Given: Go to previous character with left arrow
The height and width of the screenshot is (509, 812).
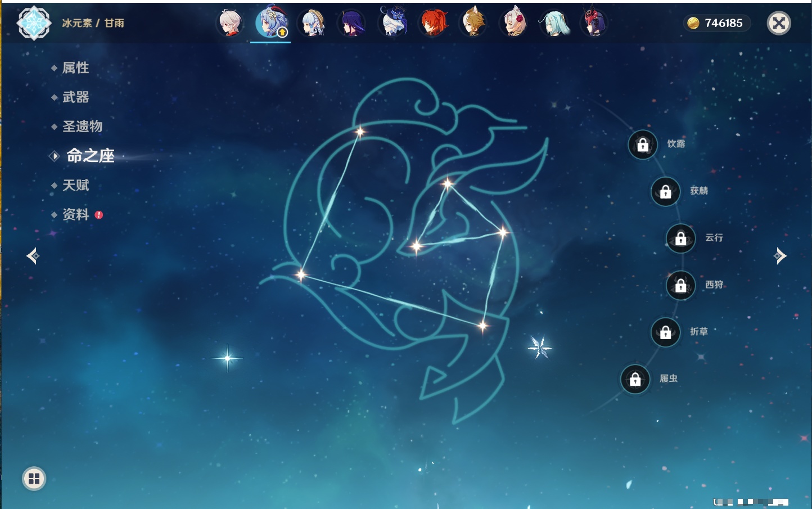Looking at the screenshot, I should click(x=33, y=256).
